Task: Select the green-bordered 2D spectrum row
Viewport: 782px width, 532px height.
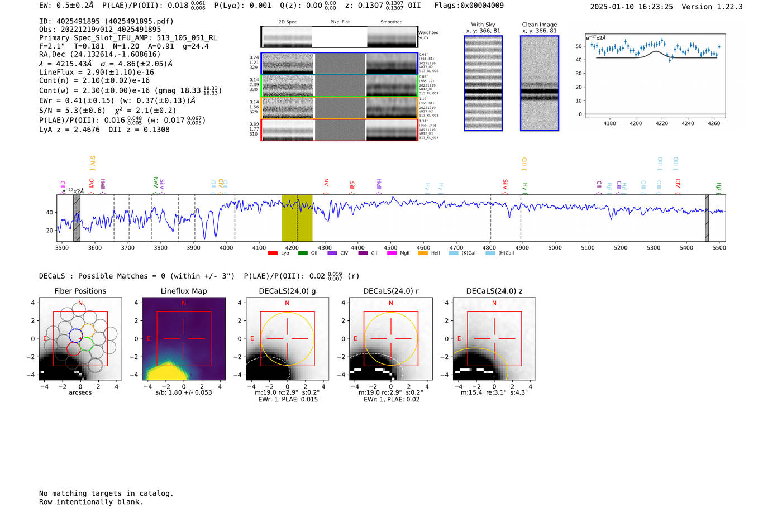Action: 340,86
